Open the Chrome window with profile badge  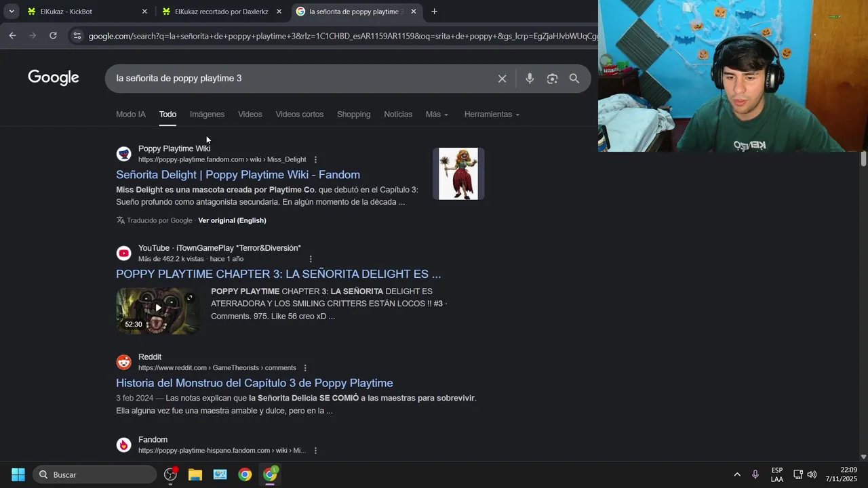point(270,474)
